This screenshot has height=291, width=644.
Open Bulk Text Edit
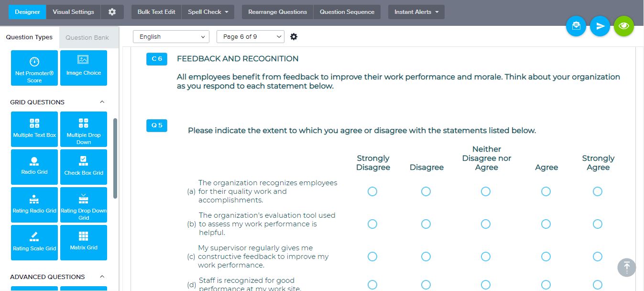pos(156,12)
